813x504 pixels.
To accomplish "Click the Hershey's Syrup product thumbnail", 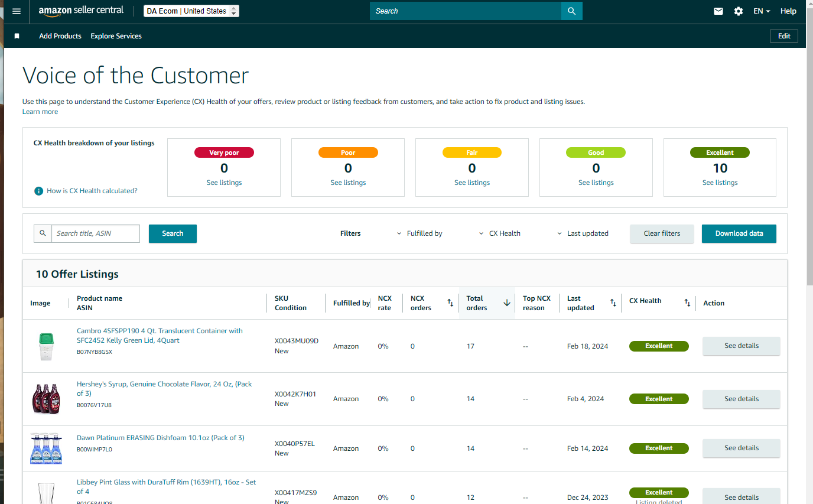I will (x=46, y=399).
